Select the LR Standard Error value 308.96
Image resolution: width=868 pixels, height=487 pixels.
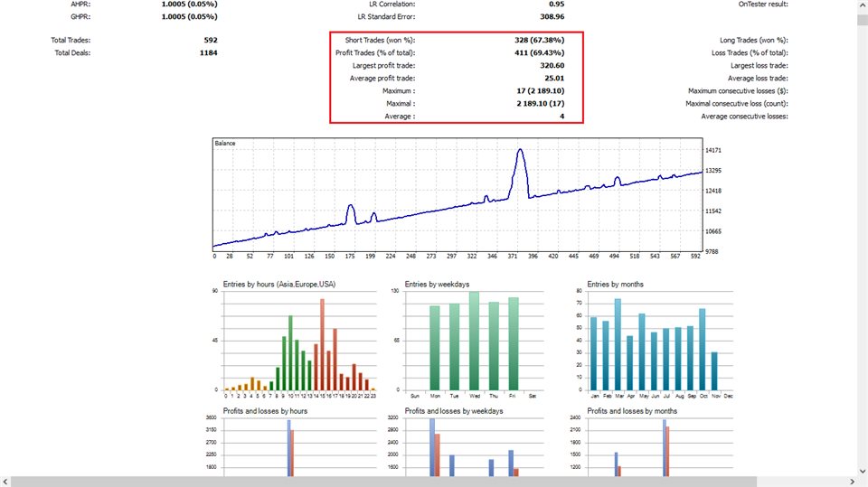[x=552, y=16]
